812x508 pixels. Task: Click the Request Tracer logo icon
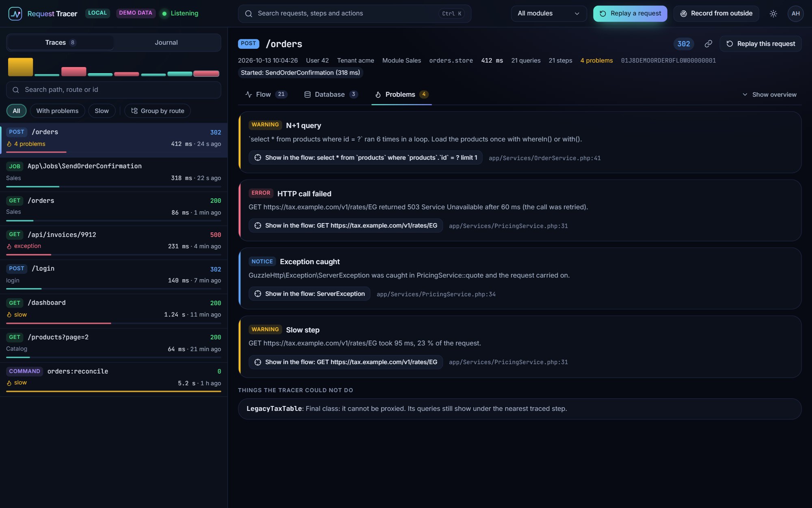(15, 13)
